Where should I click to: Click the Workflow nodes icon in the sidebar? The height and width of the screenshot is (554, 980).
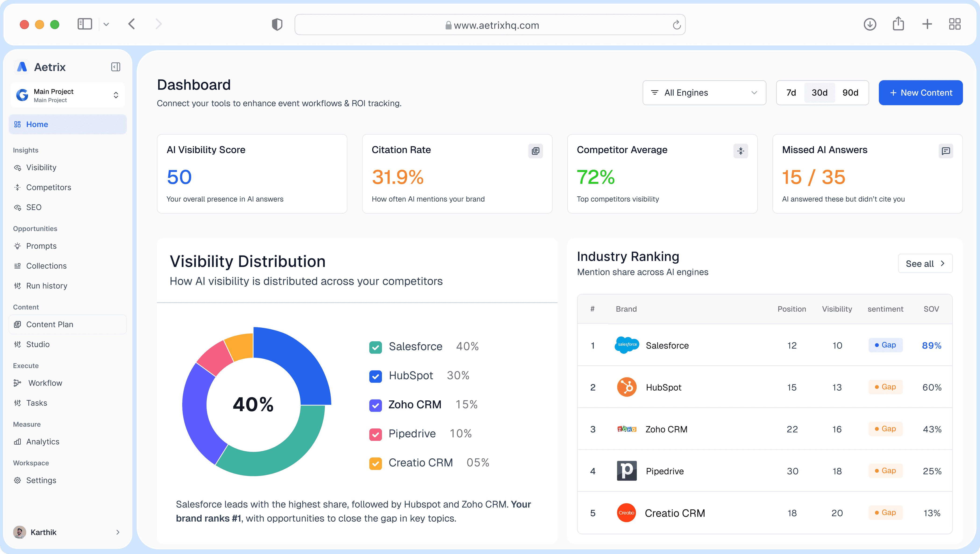point(18,383)
